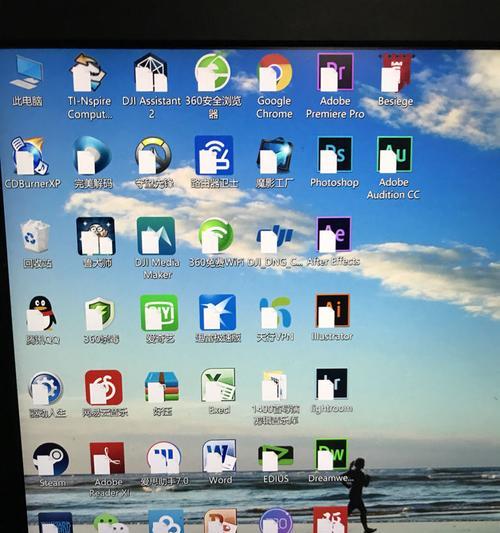Select the 鲁大师 icon
Screen dimensions: 500x533
[x=96, y=236]
